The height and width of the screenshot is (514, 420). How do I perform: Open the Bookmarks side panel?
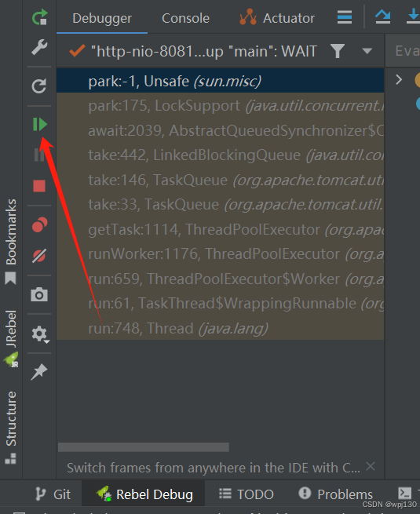(x=11, y=241)
